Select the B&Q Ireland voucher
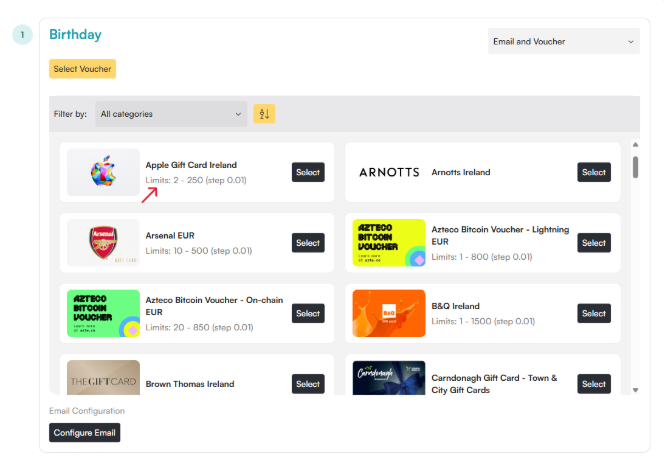Image resolution: width=664 pixels, height=469 pixels. point(594,313)
